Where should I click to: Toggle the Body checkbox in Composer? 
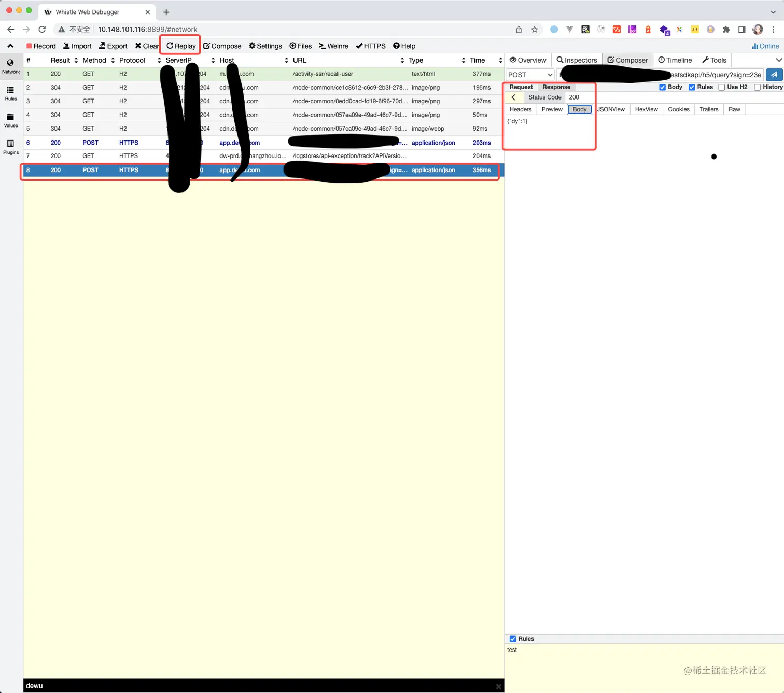[x=662, y=87]
